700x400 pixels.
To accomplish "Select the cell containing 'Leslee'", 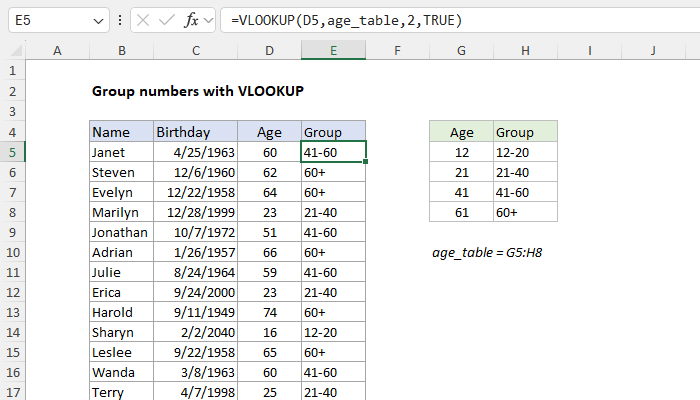I will 121,352.
